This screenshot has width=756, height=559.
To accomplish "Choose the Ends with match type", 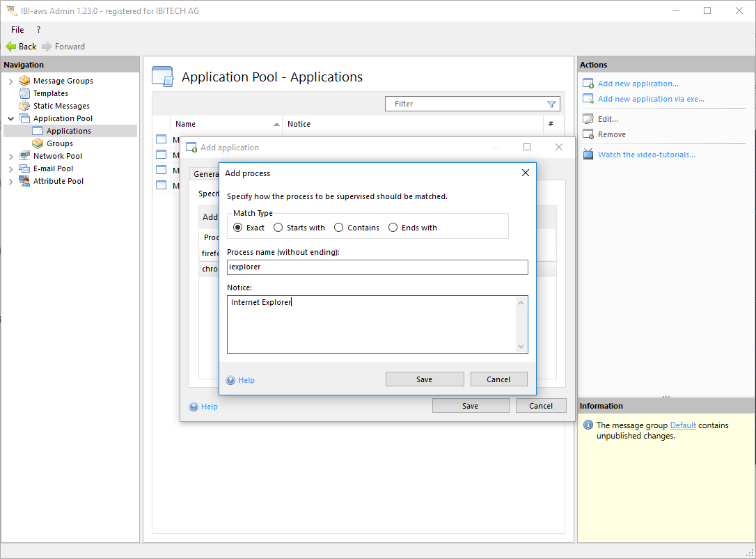I will pos(393,228).
